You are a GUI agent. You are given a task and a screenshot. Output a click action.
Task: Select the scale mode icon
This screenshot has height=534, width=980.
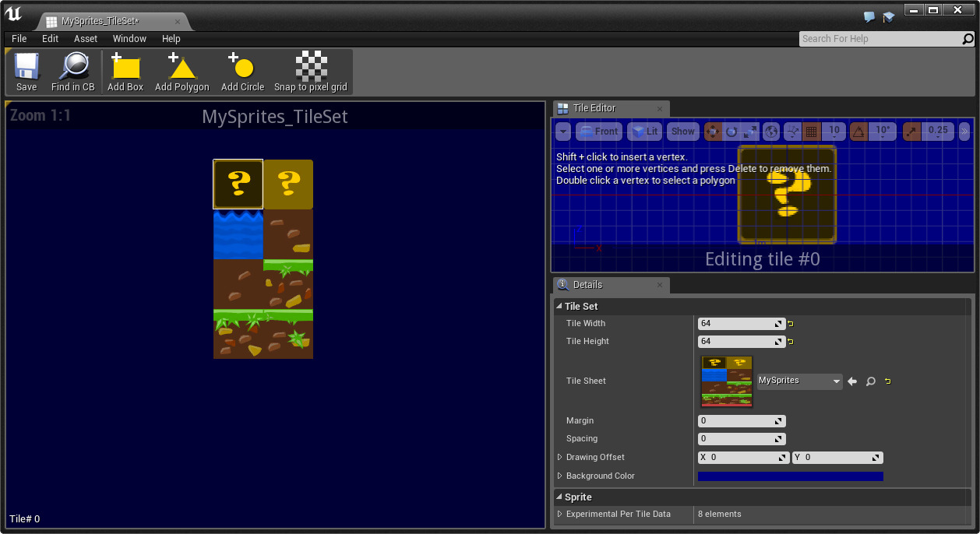click(750, 132)
